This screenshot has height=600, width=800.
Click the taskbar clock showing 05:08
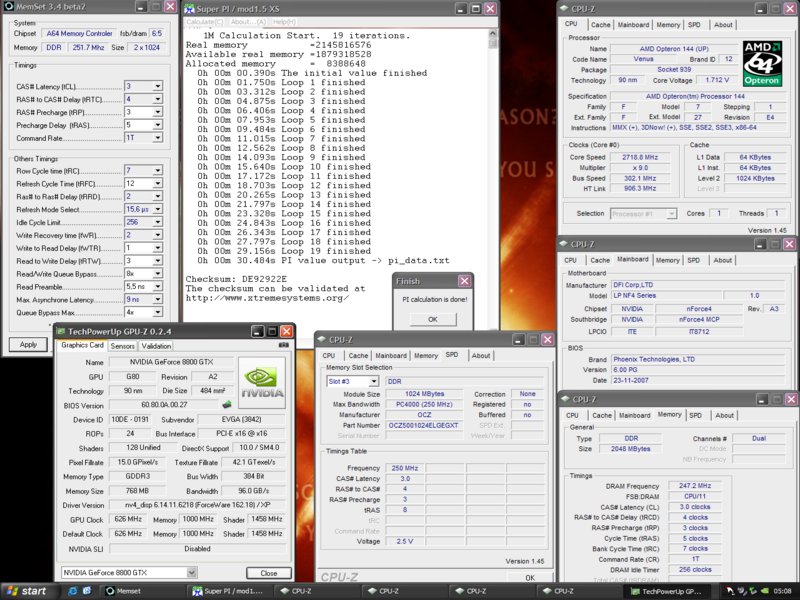coord(783,591)
